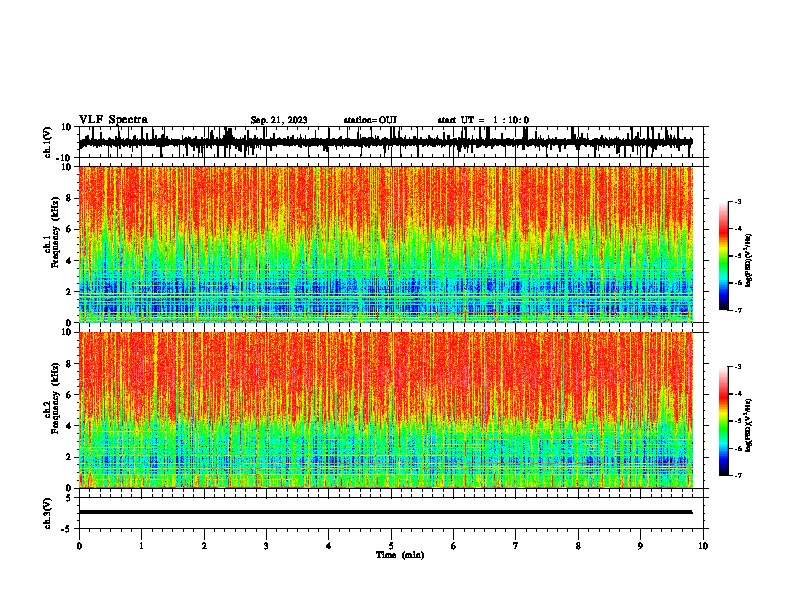Click the "Time (min)" axis label

(x=400, y=555)
